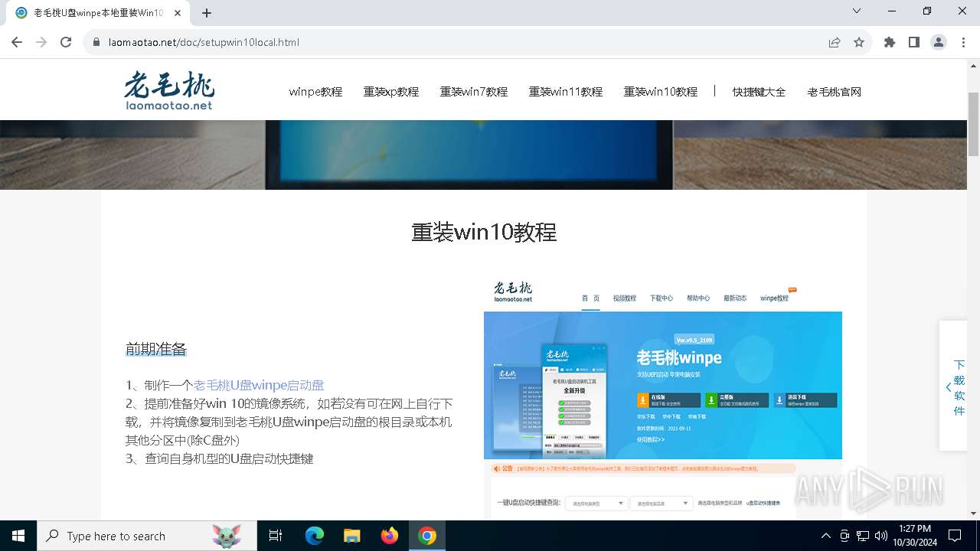This screenshot has height=551, width=980.
Task: Launch Firefox from taskbar
Action: coord(390,536)
